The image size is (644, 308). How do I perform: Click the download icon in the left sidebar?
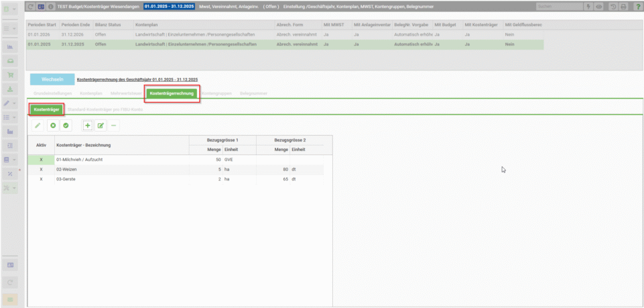10,89
